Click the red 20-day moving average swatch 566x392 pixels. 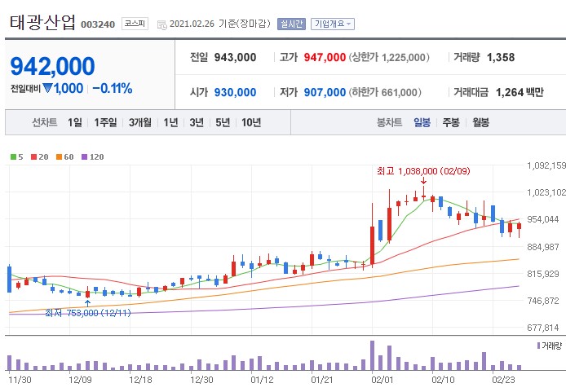pyautogui.click(x=34, y=156)
